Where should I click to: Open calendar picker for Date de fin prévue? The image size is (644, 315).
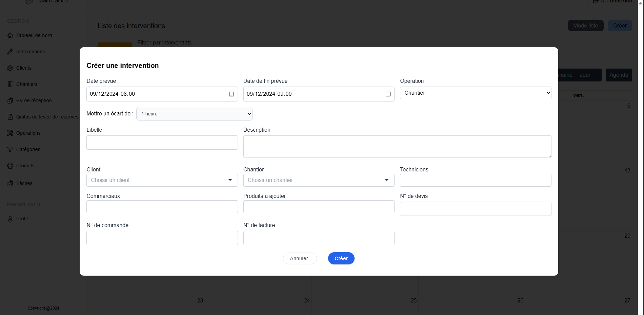pos(388,94)
